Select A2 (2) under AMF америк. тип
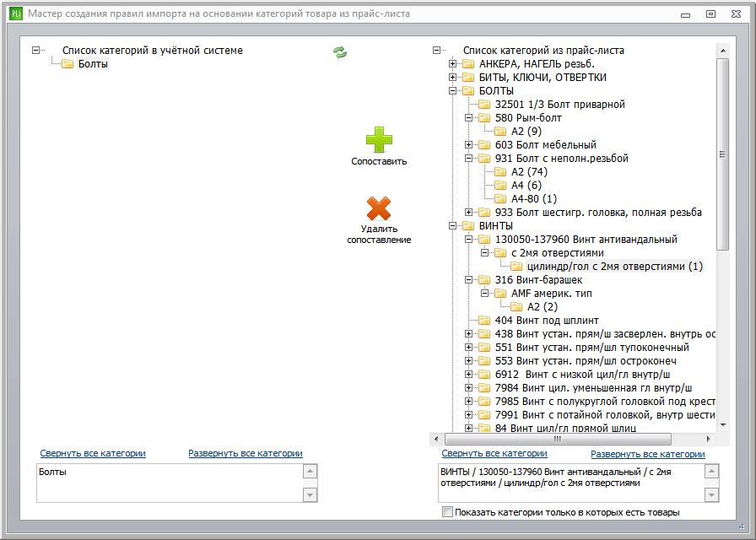 coord(543,306)
